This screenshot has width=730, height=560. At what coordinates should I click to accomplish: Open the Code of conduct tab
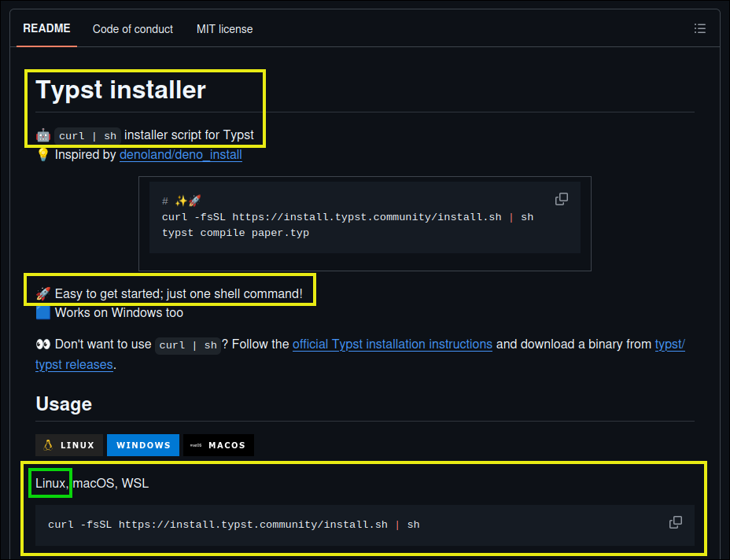(133, 29)
